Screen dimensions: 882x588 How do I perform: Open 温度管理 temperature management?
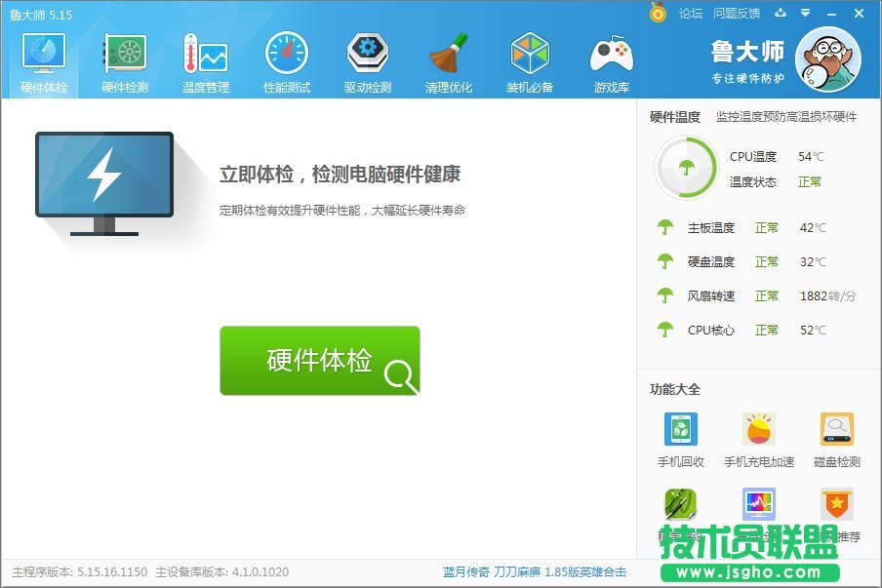coord(205,60)
